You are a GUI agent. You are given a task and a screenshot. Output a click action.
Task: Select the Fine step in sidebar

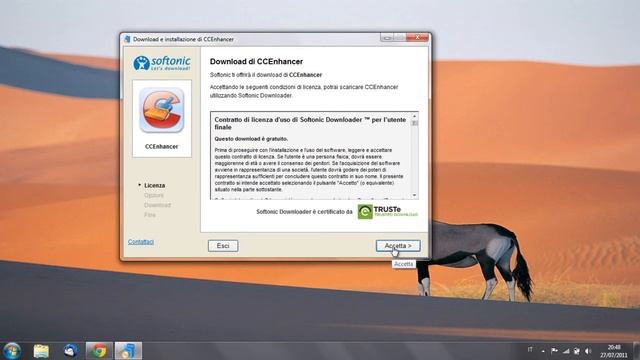149,215
